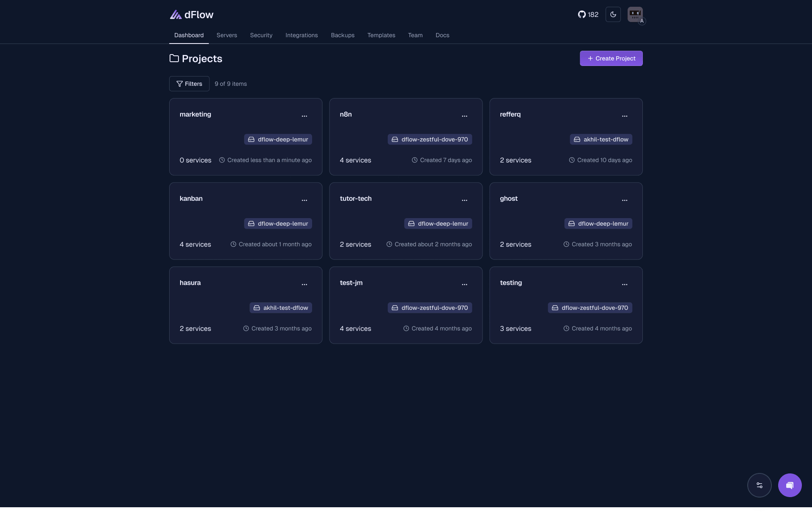Open the chat support bubble

(789, 485)
